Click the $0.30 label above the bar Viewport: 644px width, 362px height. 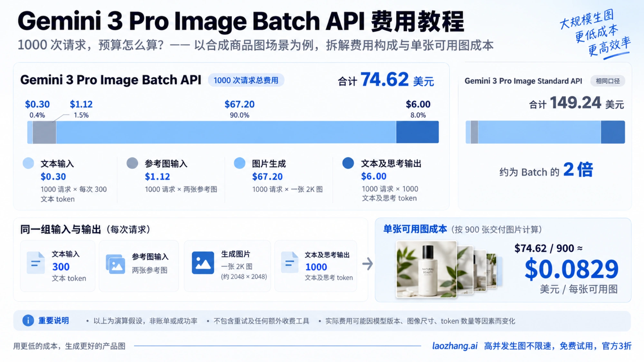(x=37, y=104)
